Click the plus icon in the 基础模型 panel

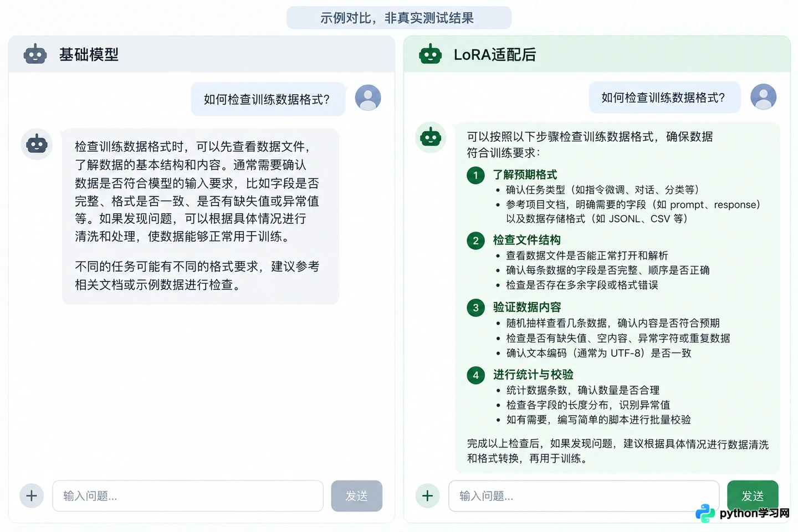[32, 495]
